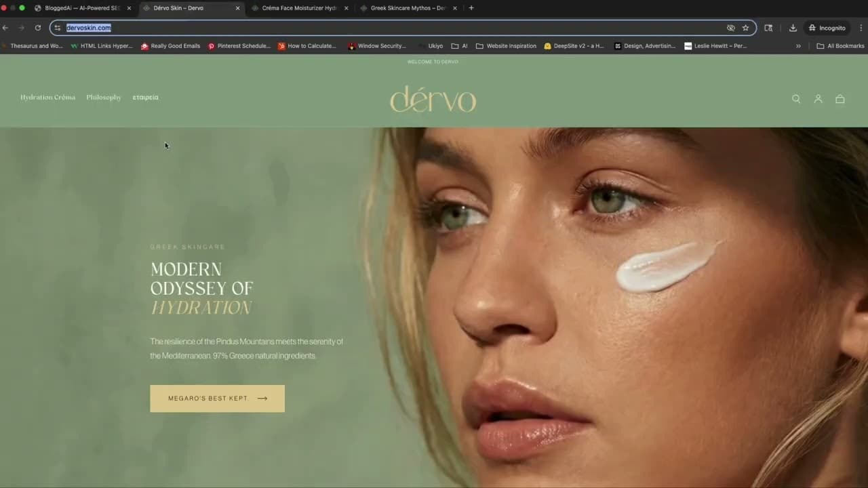Expand the hidden bookmarks chevron
Screen dimensions: 868x488
[x=799, y=45]
